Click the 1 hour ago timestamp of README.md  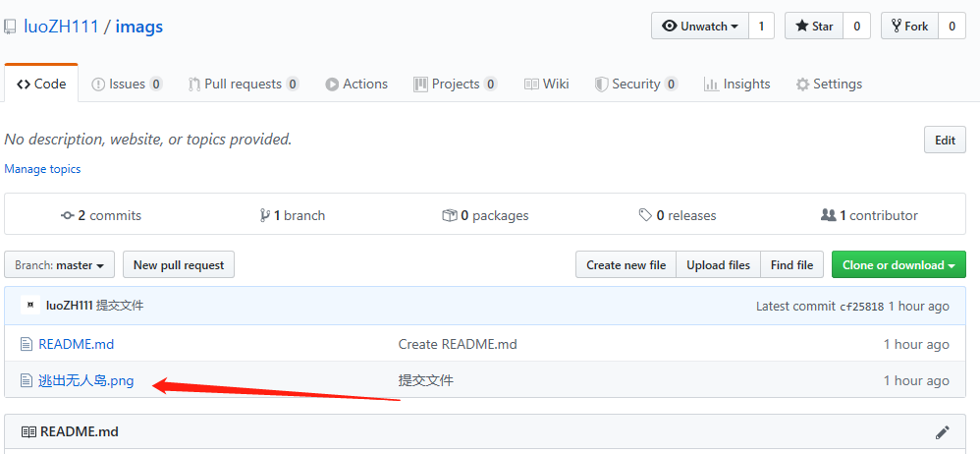click(x=916, y=344)
